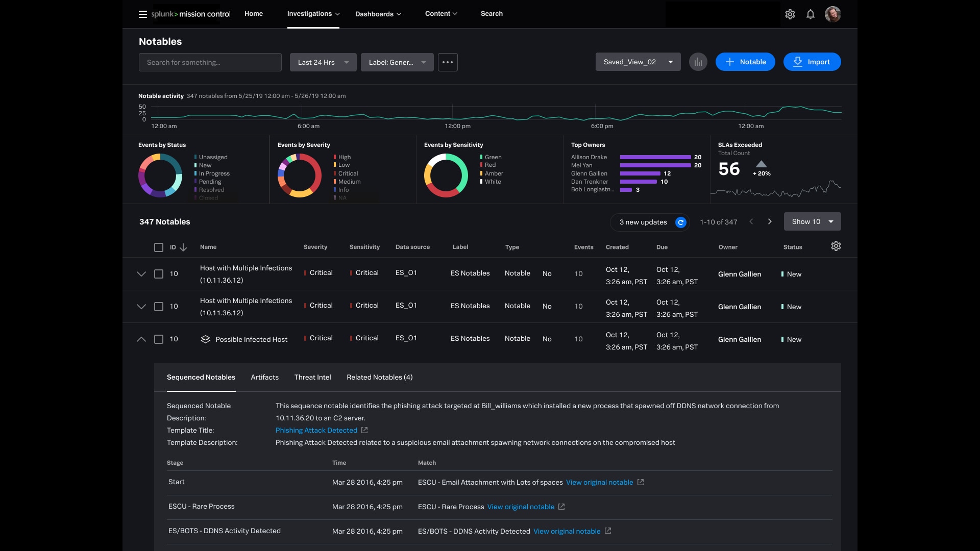Click the Import button

[x=812, y=62]
